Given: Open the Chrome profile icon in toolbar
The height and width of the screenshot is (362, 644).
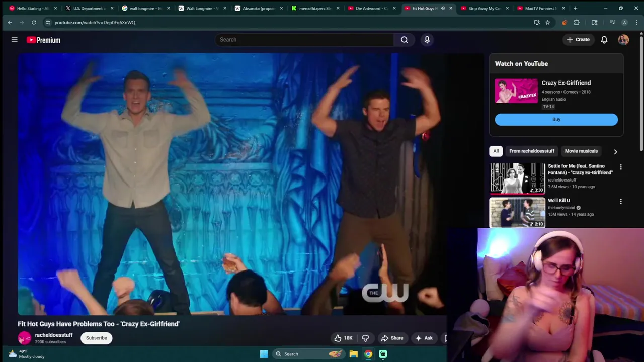Looking at the screenshot, I should pyautogui.click(x=624, y=22).
